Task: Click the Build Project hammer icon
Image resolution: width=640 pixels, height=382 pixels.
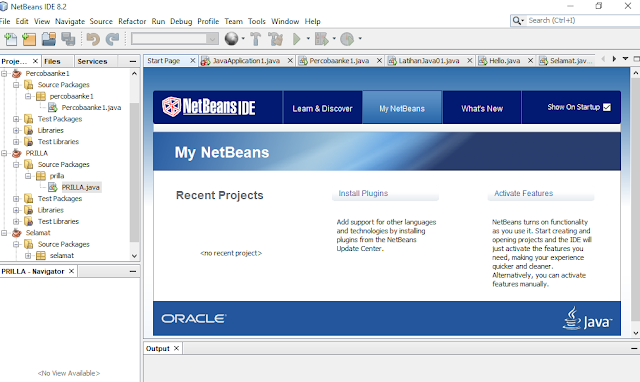Action: 256,39
